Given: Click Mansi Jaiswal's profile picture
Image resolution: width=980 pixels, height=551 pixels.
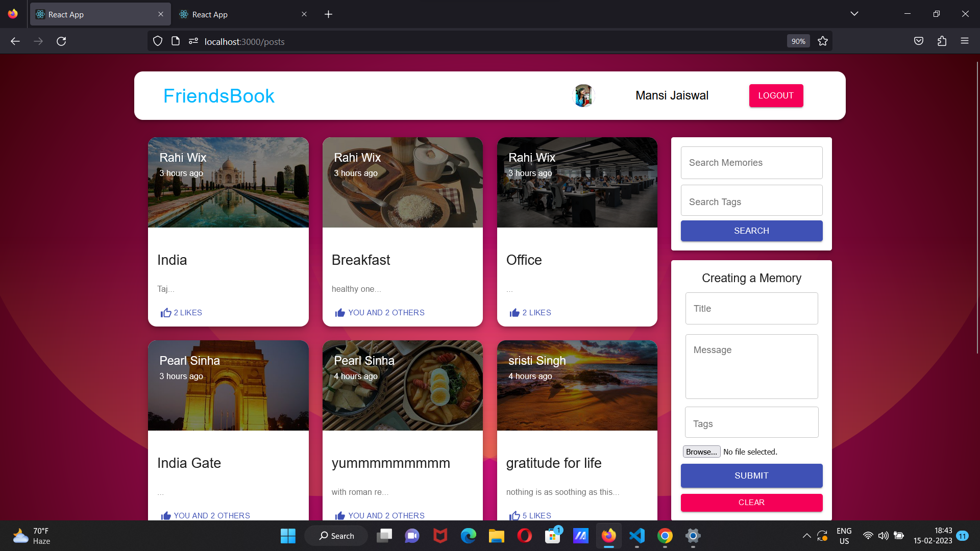Looking at the screenshot, I should coord(583,95).
